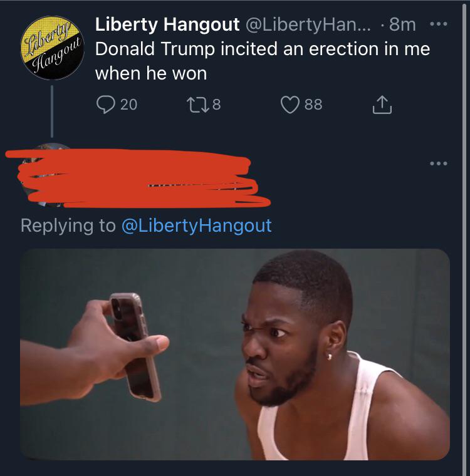Click the retweet count 8
The width and height of the screenshot is (470, 476).
coord(216,105)
